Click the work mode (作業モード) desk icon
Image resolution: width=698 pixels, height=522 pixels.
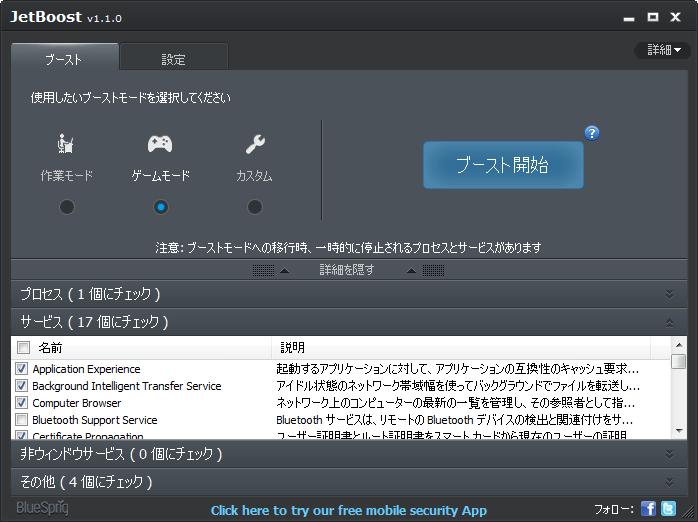click(x=66, y=143)
